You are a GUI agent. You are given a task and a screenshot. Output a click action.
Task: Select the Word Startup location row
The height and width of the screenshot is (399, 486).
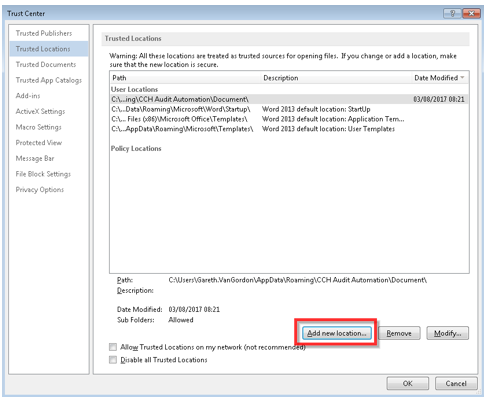[x=289, y=109]
